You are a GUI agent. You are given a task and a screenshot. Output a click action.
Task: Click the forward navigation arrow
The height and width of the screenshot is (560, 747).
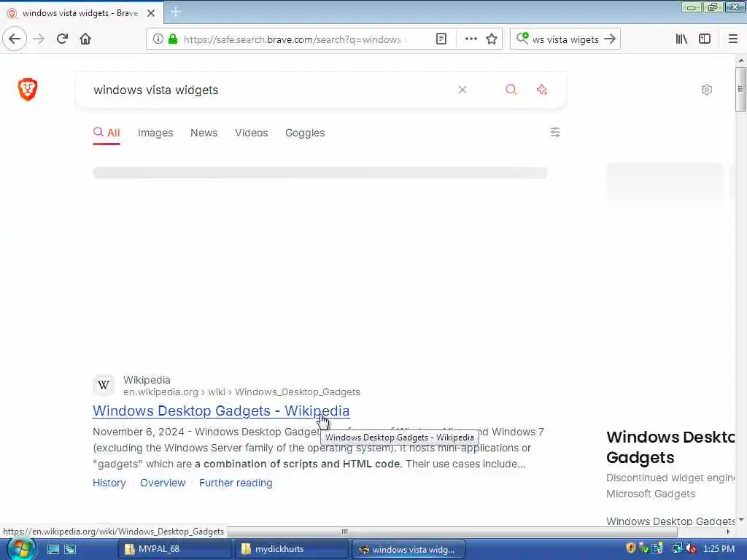coord(39,39)
